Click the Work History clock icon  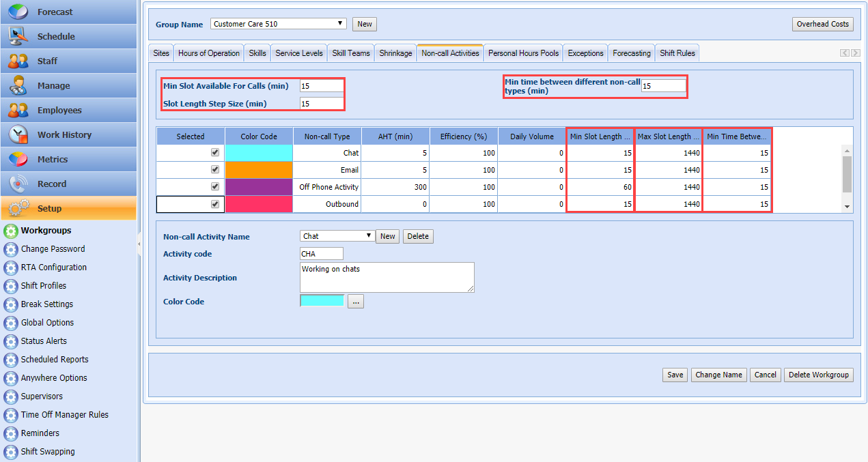pos(18,134)
